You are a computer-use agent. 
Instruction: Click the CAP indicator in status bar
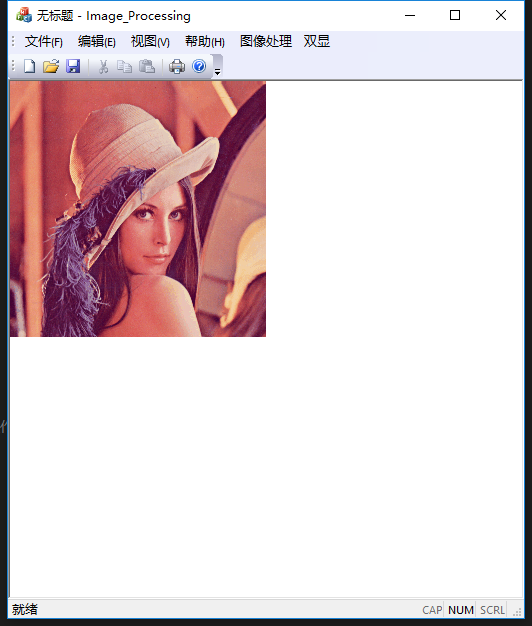pos(432,610)
